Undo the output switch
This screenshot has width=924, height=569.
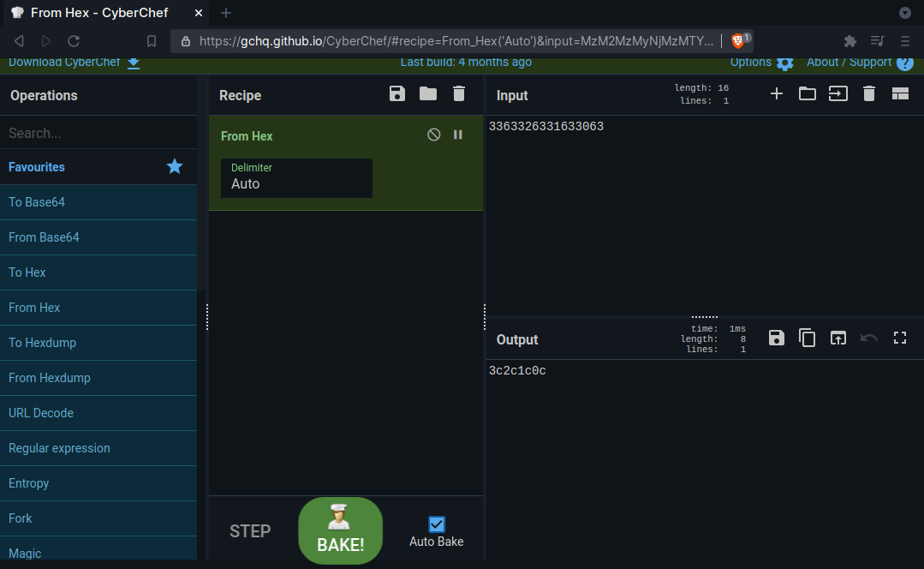click(x=869, y=338)
